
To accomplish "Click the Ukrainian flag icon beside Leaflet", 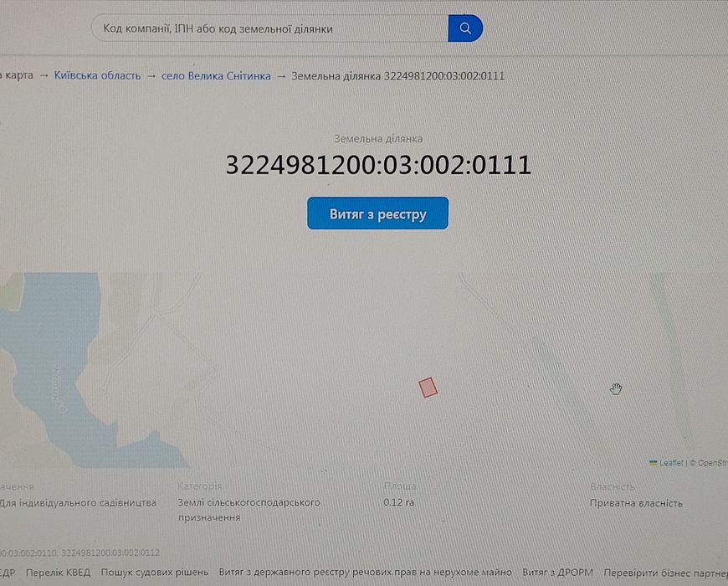I will pos(654,462).
